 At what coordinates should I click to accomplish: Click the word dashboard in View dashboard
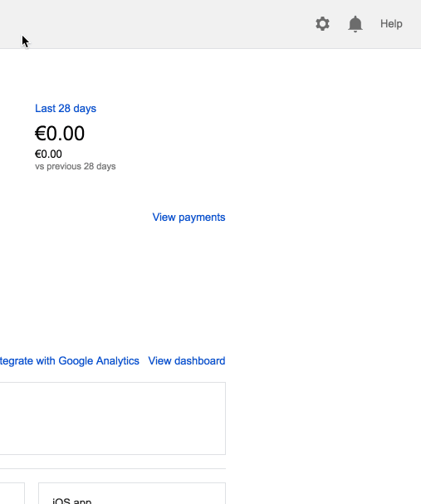[199, 361]
